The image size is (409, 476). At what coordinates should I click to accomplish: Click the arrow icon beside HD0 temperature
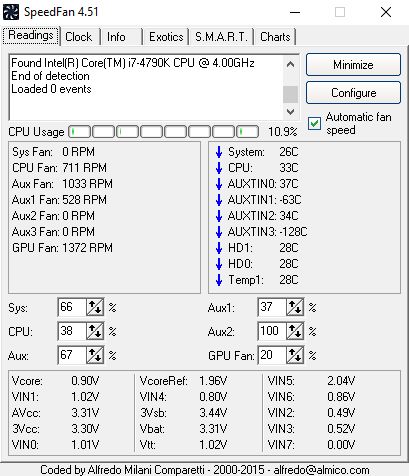pyautogui.click(x=219, y=264)
